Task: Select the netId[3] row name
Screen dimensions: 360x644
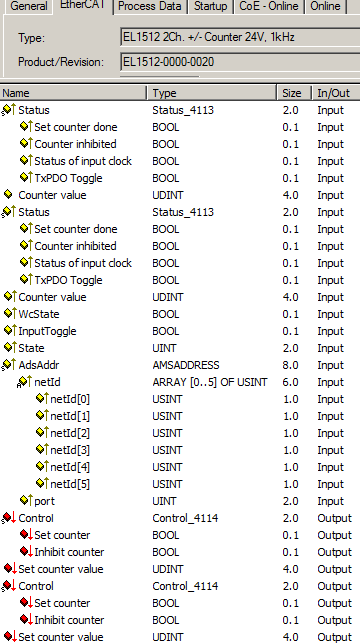Action: [x=70, y=451]
